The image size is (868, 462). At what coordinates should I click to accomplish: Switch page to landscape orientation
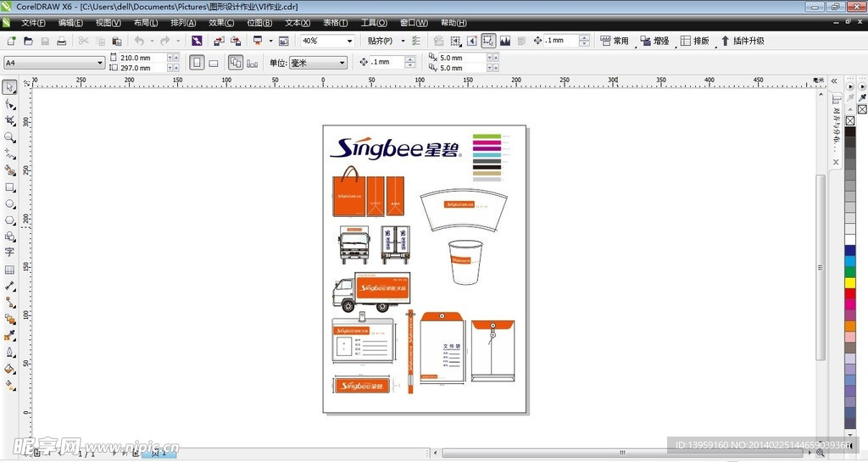(x=214, y=63)
